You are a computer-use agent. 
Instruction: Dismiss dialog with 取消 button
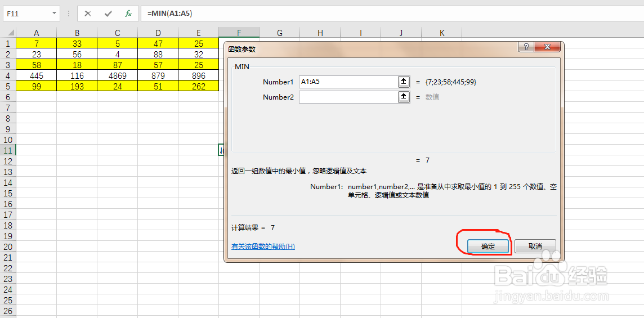(535, 247)
